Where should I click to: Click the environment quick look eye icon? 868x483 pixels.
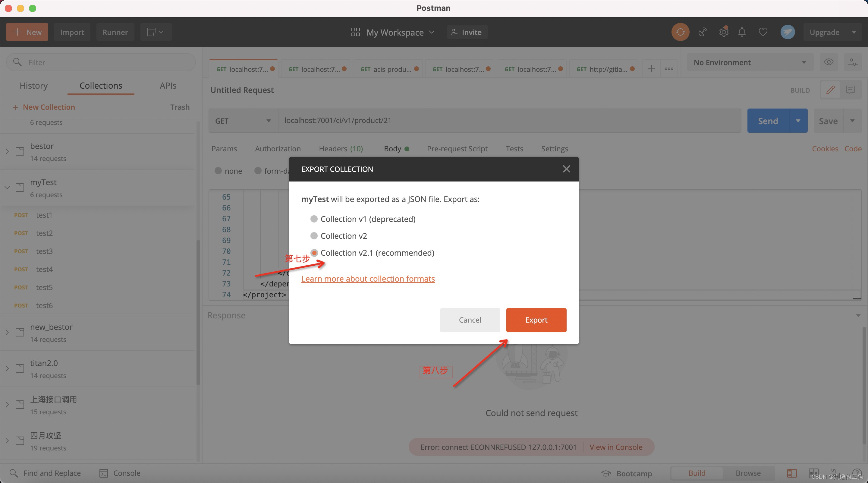829,62
